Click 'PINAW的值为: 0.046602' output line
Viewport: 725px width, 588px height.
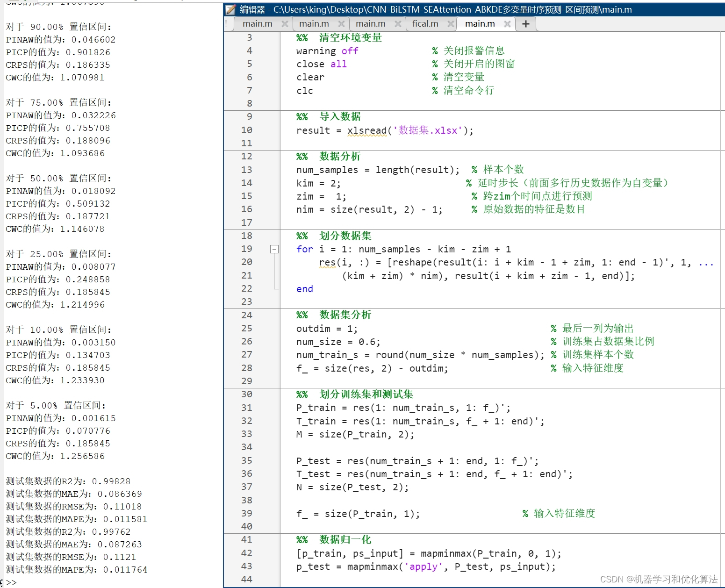click(61, 39)
